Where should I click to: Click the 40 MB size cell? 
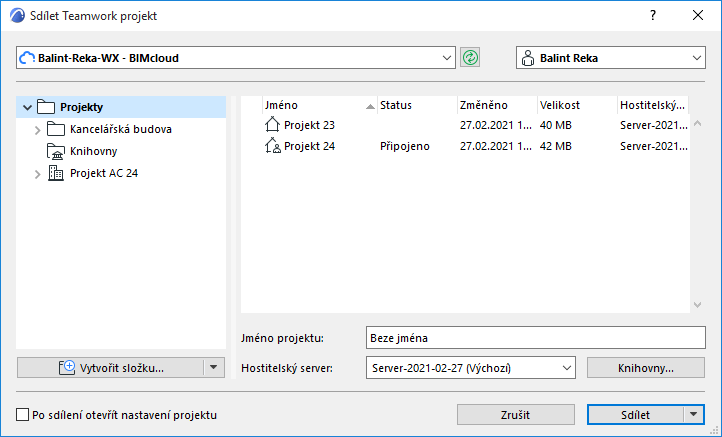(x=556, y=125)
